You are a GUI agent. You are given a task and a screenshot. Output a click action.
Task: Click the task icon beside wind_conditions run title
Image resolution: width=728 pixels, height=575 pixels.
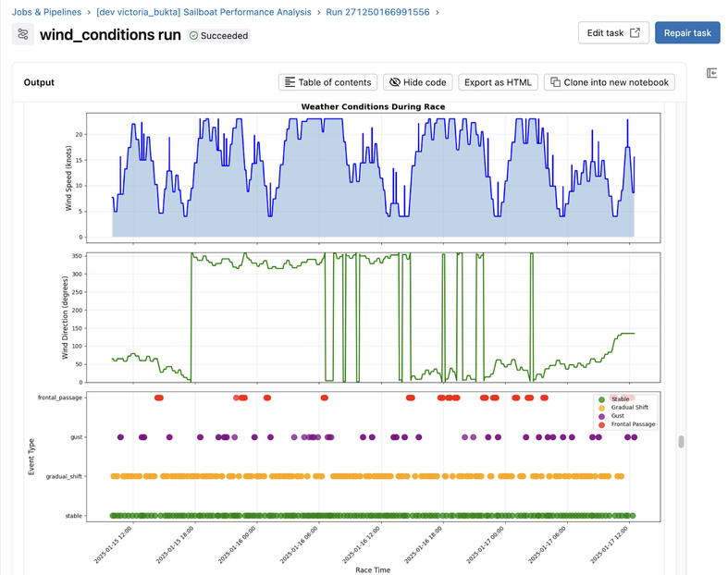[x=23, y=34]
